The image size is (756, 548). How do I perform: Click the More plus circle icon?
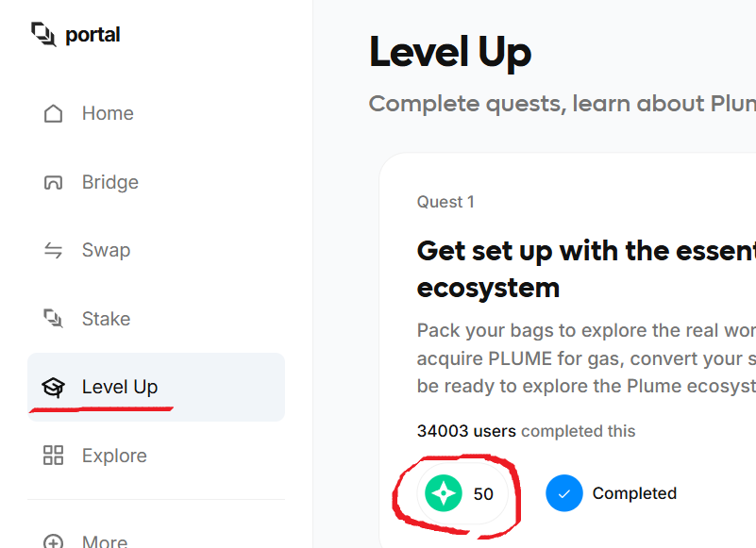click(53, 541)
